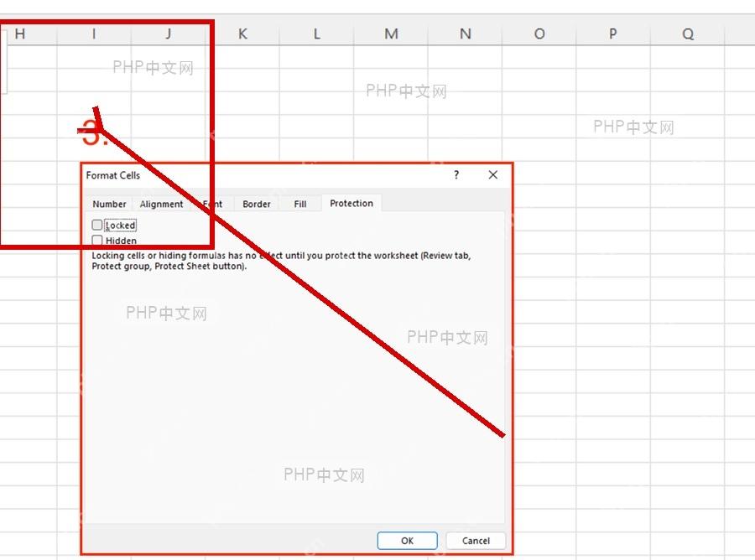Select column L header

(x=316, y=34)
